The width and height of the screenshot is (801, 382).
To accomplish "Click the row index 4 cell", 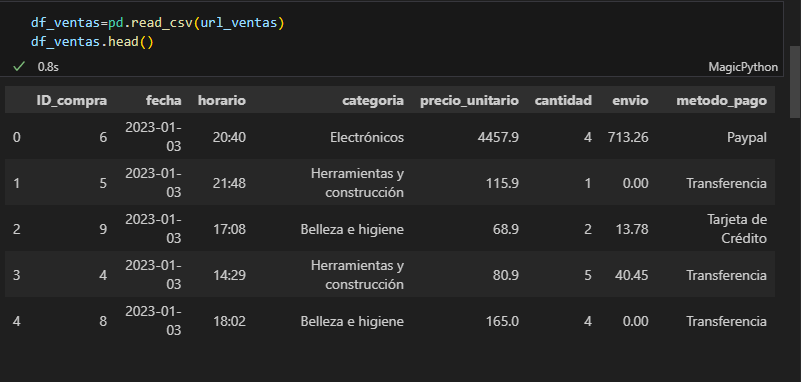I will (16, 321).
